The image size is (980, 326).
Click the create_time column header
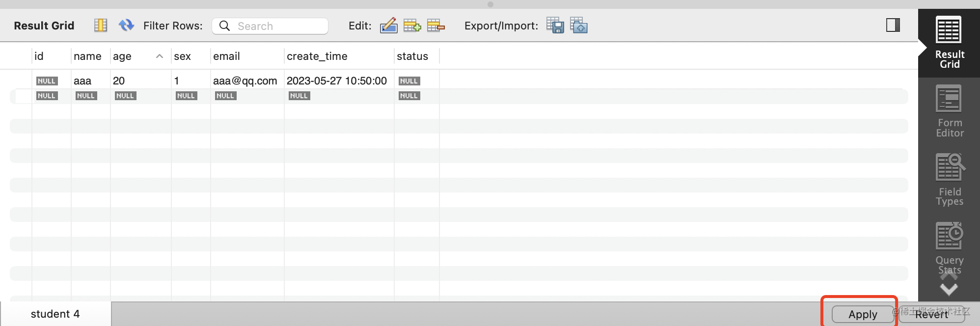pyautogui.click(x=317, y=56)
